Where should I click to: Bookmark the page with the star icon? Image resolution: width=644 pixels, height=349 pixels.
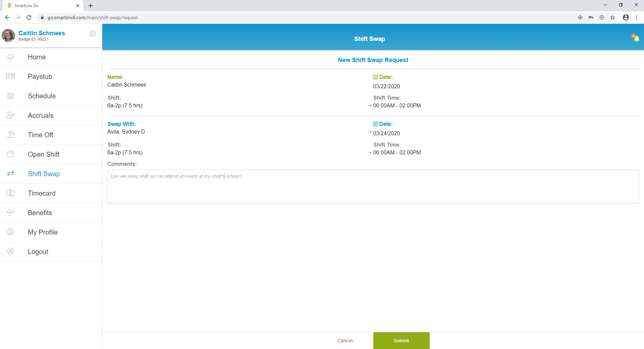613,17
